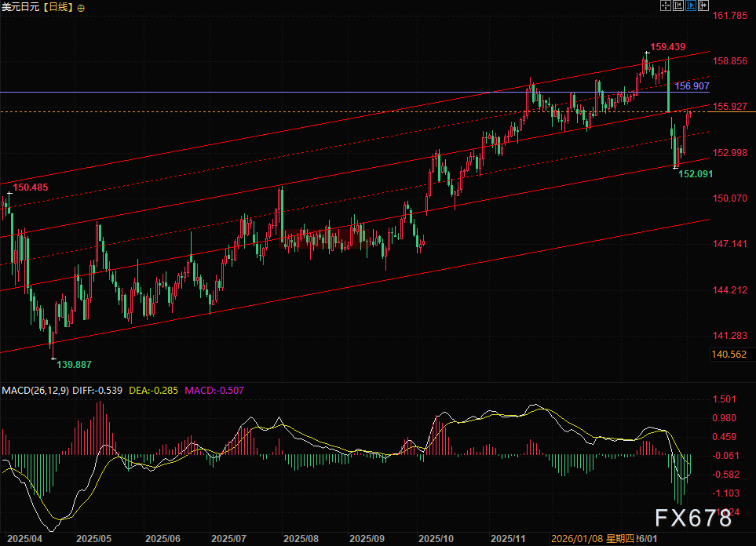
Task: Click the circled plus icon beside 日线
Action: (82, 7)
